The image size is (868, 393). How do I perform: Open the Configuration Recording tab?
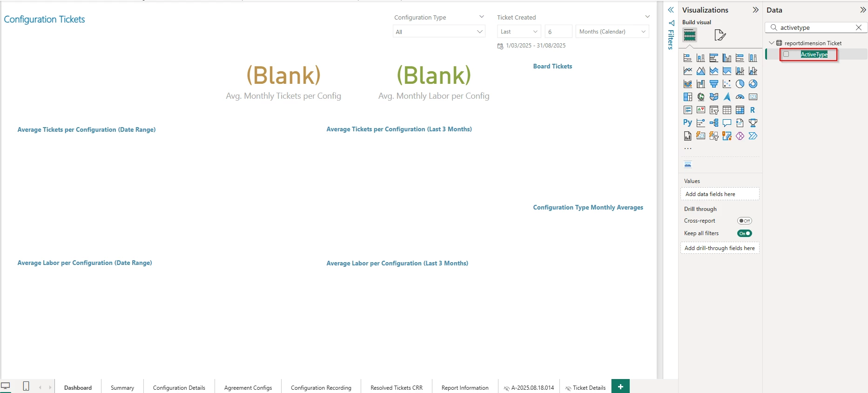321,387
